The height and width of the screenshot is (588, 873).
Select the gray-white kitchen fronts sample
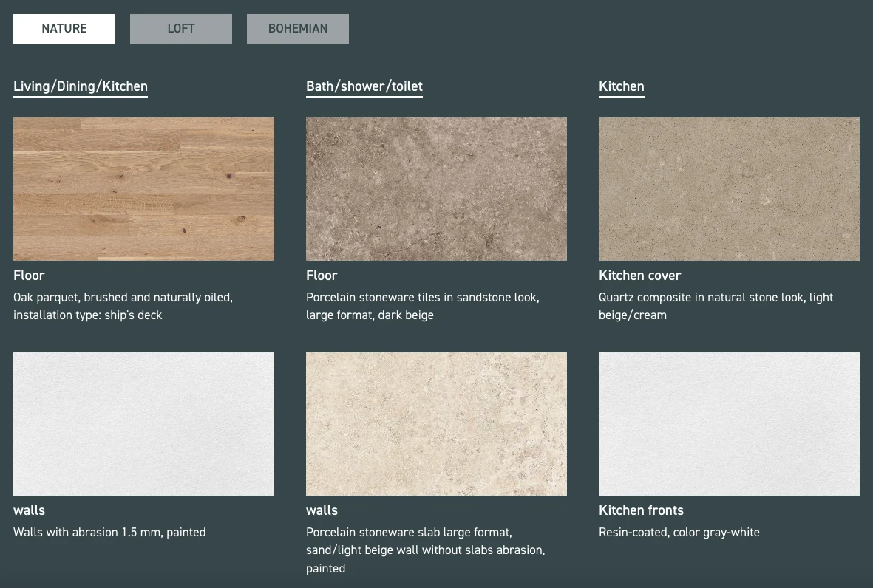point(729,423)
